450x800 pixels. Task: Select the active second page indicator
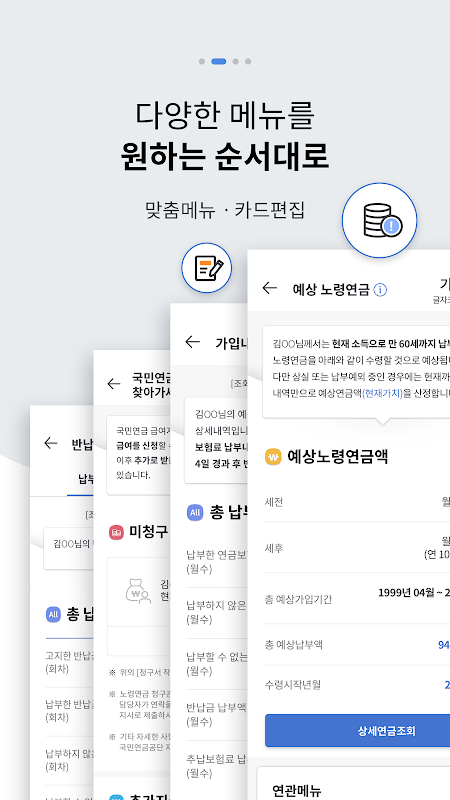click(218, 61)
